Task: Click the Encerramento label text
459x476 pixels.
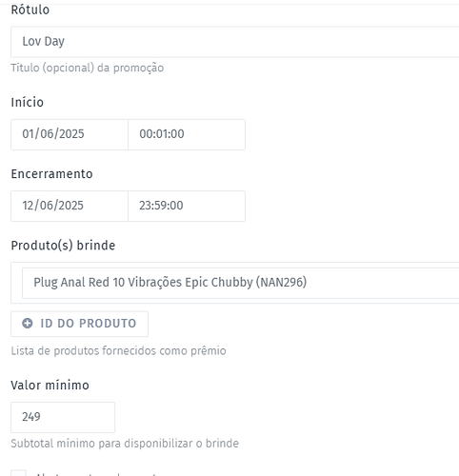Action: pyautogui.click(x=51, y=174)
